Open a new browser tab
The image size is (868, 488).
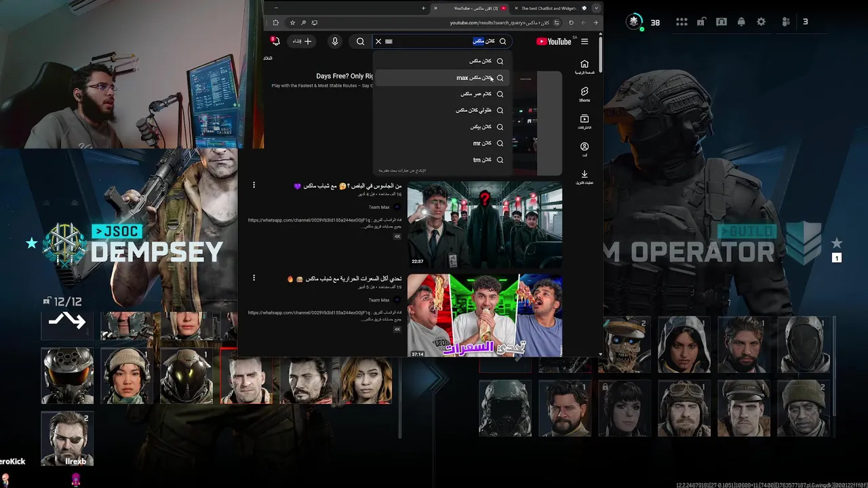[x=423, y=8]
